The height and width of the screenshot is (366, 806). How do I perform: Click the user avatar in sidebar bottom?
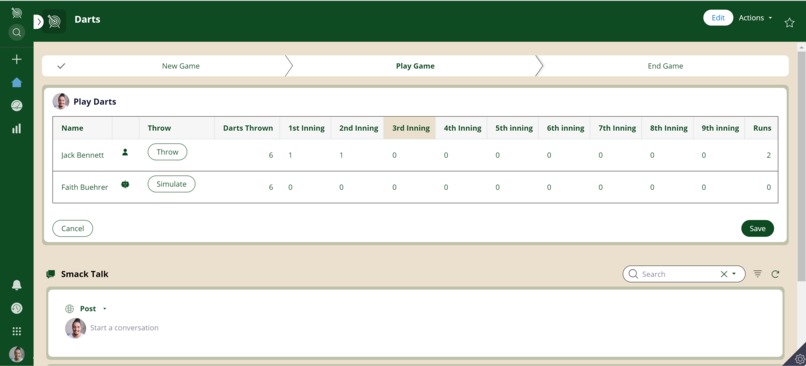(16, 354)
